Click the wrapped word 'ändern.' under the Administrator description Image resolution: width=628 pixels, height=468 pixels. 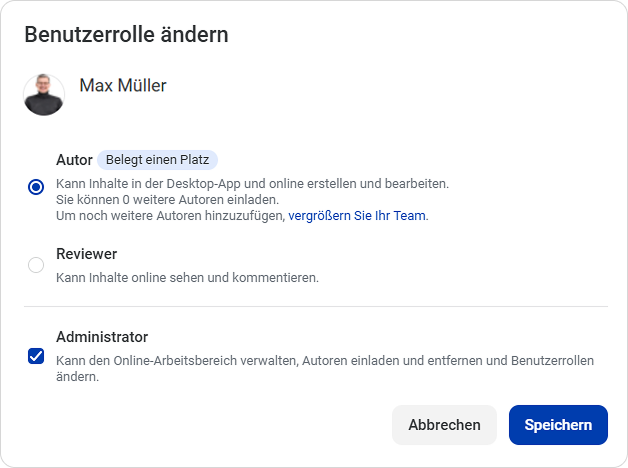tap(78, 377)
